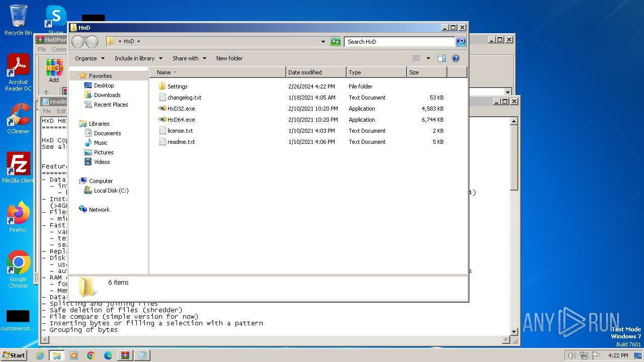
Task: Open the Share with dropdown
Action: point(190,58)
